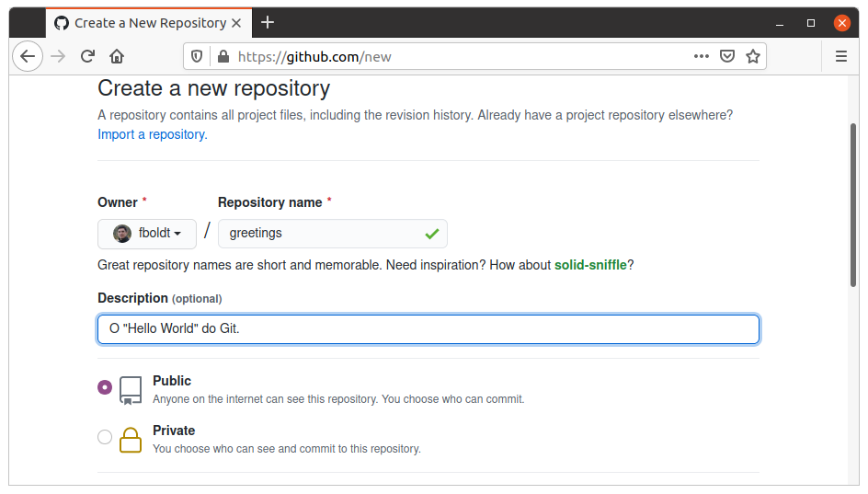The width and height of the screenshot is (868, 494).
Task: Close the browser window
Action: pyautogui.click(x=842, y=23)
